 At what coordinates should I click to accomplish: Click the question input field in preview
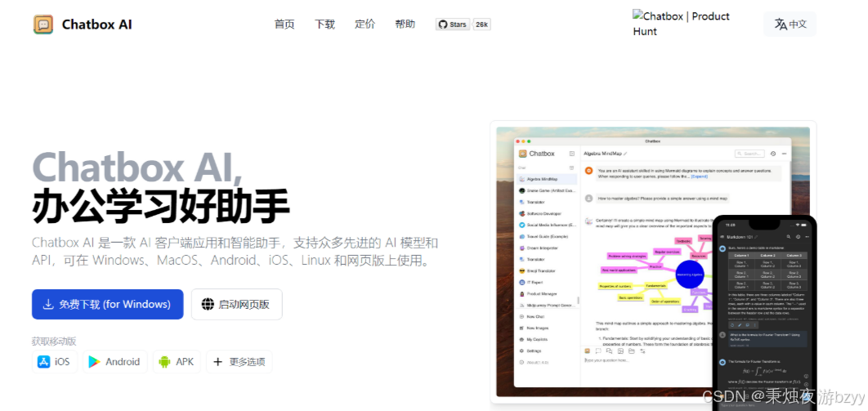[647, 360]
